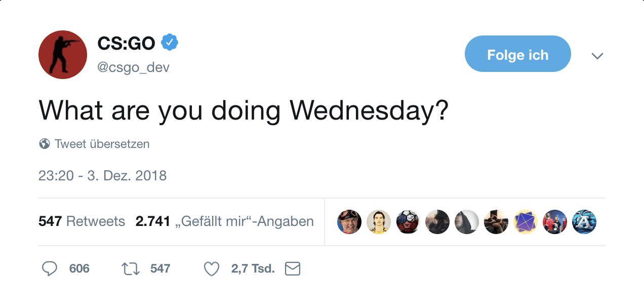The width and height of the screenshot is (644, 306).
Task: Click the globe icon beside Tweet übersetzen
Action: [45, 144]
